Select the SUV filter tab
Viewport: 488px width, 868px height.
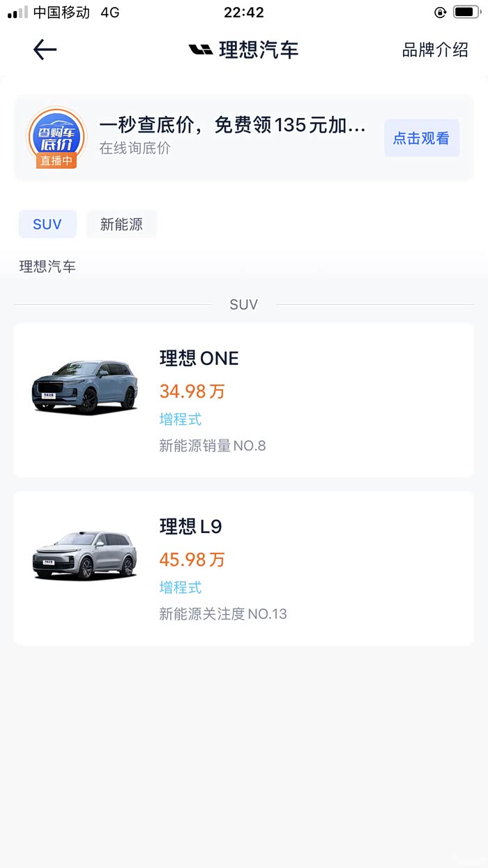(47, 224)
